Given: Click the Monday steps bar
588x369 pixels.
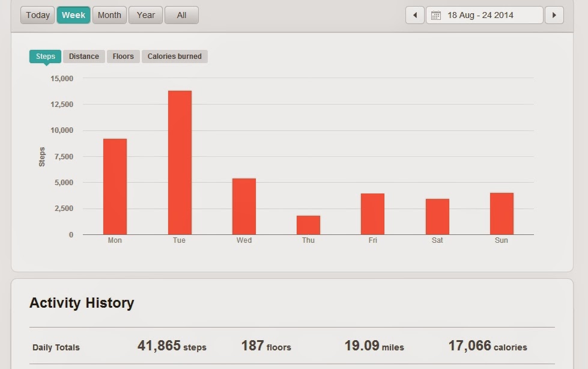Looking at the screenshot, I should pyautogui.click(x=115, y=186).
